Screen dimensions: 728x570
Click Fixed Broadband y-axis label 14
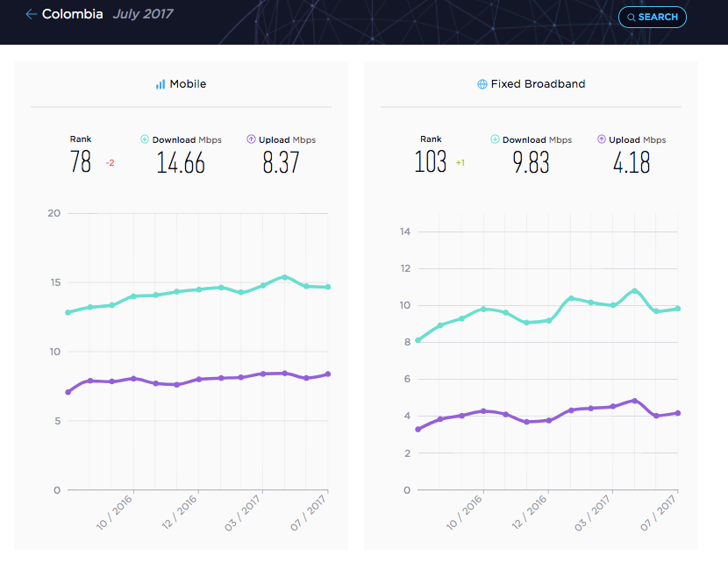point(405,232)
